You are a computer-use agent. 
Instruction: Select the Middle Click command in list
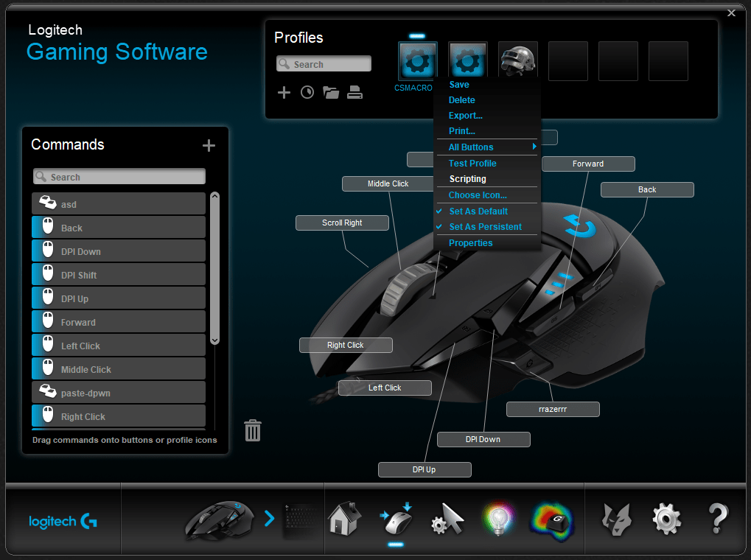tap(119, 369)
